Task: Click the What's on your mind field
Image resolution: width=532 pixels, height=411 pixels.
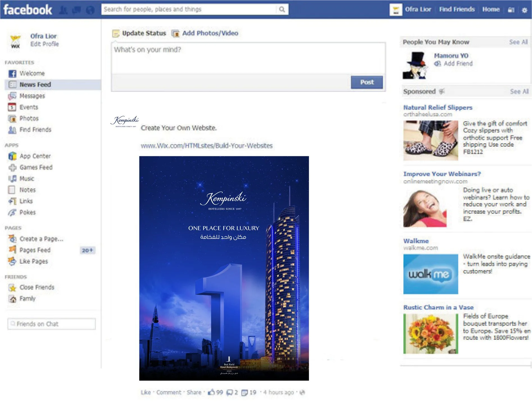Action: tap(248, 58)
